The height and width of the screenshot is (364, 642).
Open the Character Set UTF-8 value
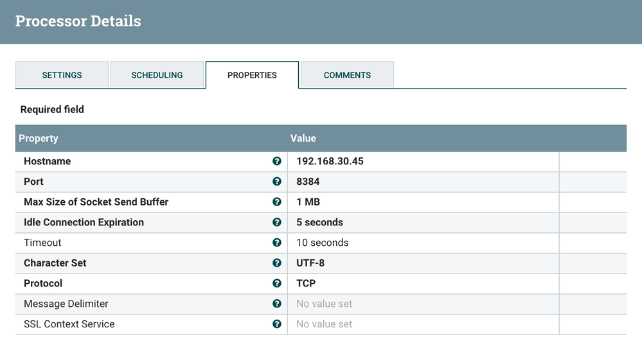310,263
